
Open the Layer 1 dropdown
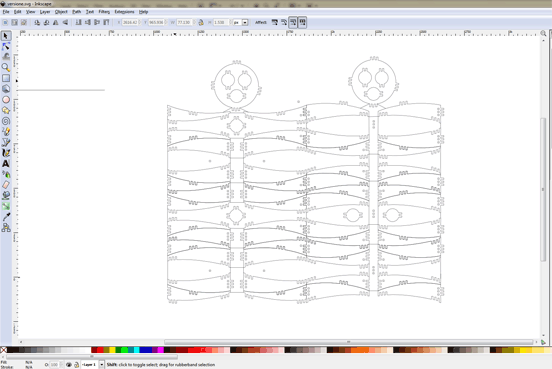pyautogui.click(x=101, y=365)
